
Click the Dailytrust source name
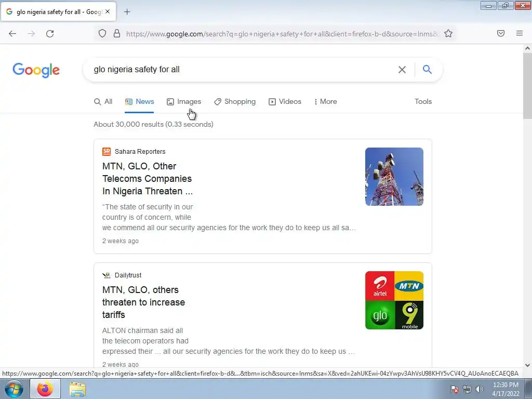[x=128, y=275]
